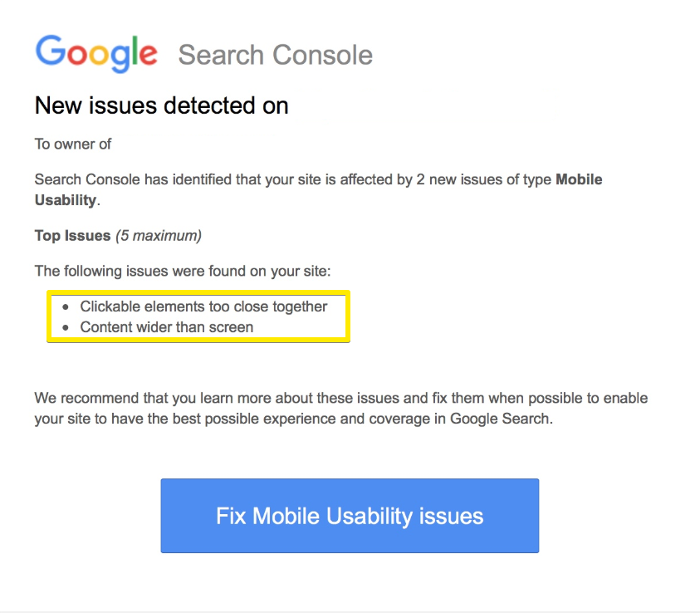
Task: Click the bold 'Mobile' text
Action: [579, 179]
